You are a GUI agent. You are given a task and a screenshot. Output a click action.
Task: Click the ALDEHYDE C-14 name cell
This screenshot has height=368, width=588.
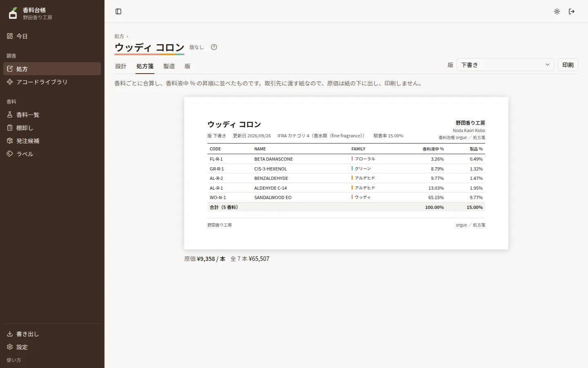click(270, 188)
